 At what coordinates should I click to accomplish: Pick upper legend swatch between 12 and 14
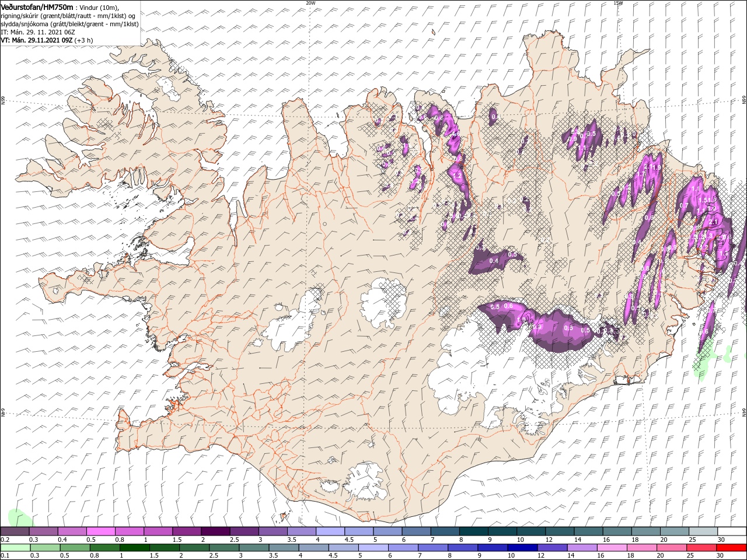(559, 531)
